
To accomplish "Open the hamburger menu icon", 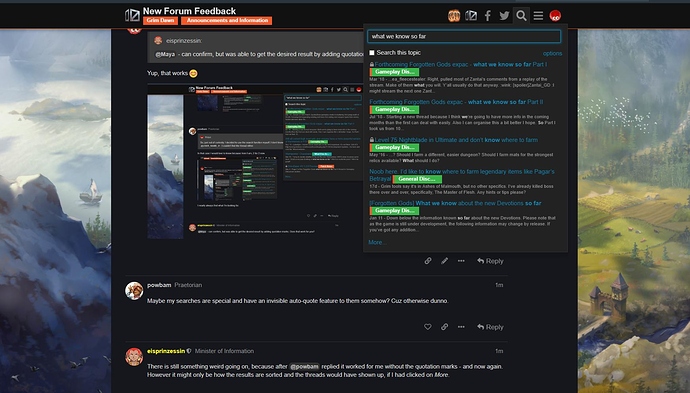I will click(x=538, y=16).
